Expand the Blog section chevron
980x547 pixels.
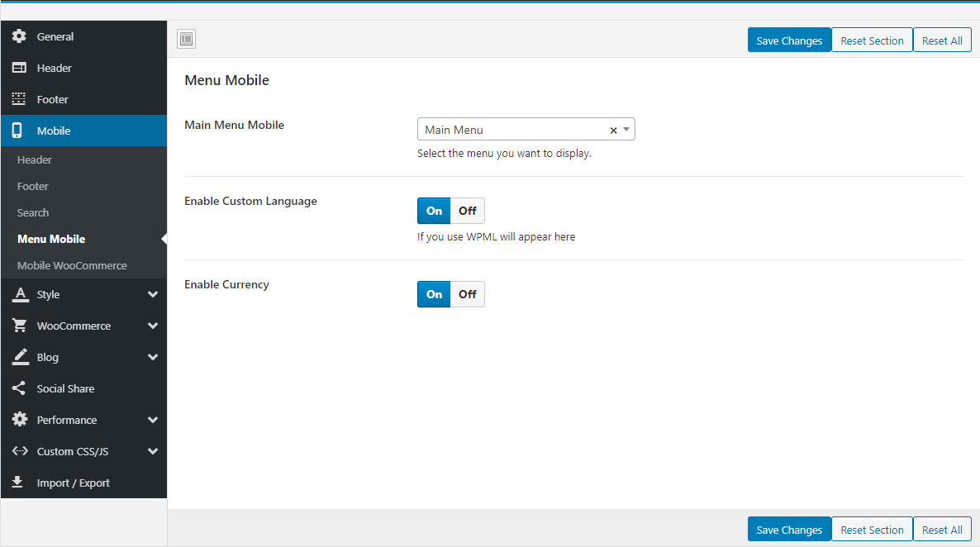tap(152, 357)
